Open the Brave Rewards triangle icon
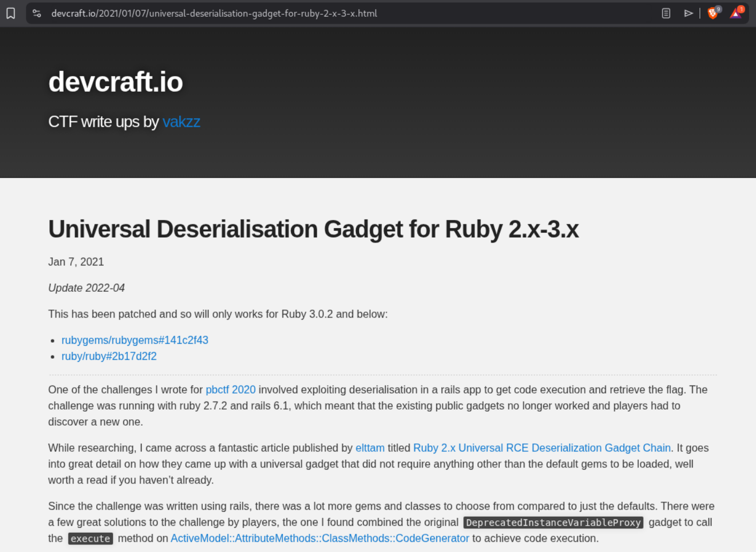This screenshot has height=552, width=756. (x=736, y=13)
